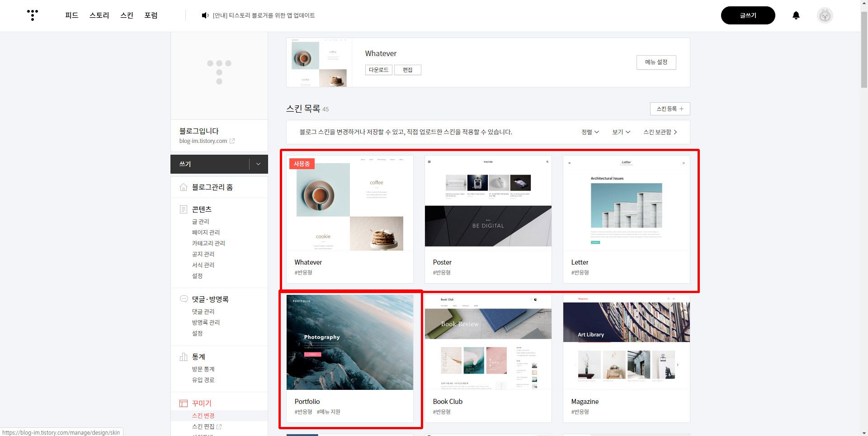Click the 꾸미기 layout icon
This screenshot has height=436, width=868.
point(184,403)
